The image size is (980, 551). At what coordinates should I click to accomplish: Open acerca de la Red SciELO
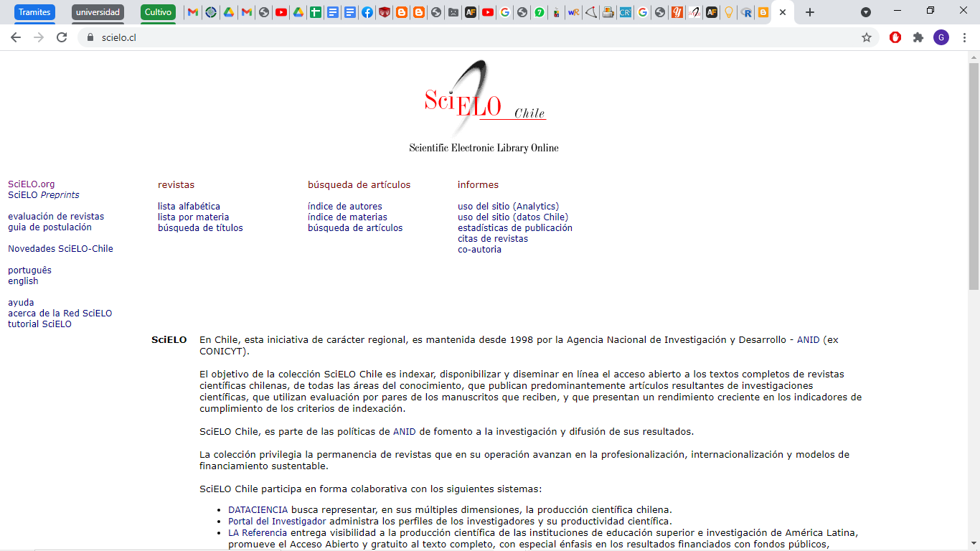tap(60, 314)
